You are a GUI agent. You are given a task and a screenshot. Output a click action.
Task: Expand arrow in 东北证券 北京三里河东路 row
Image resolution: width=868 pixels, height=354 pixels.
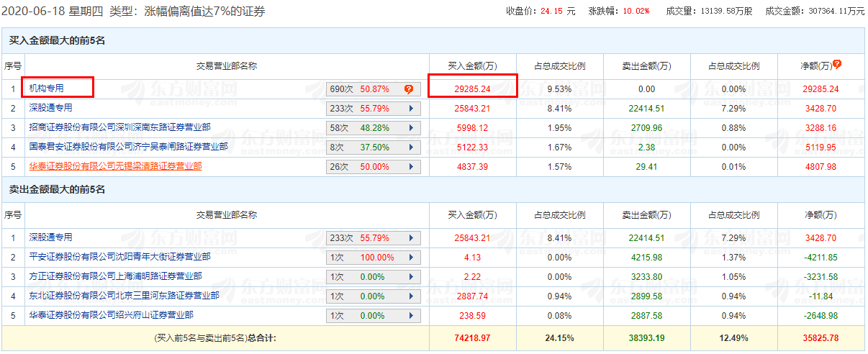[x=411, y=296]
